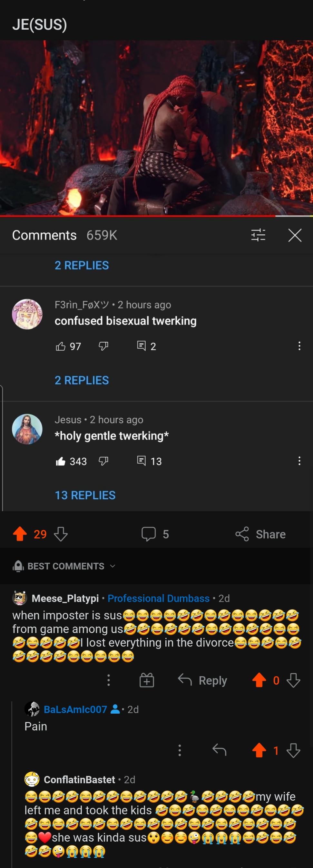313x868 pixels.
Task: Downvote the Reddit post
Action: click(x=61, y=534)
